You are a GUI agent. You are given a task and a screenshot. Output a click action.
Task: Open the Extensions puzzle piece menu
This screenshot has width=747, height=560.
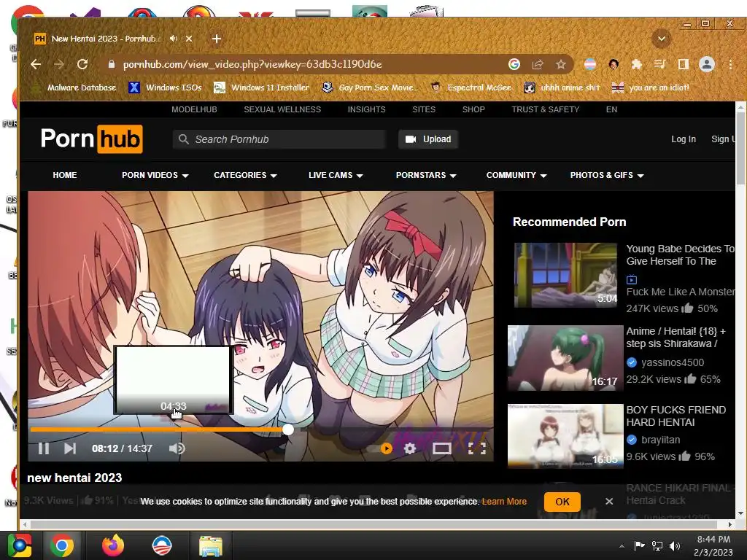pos(636,64)
